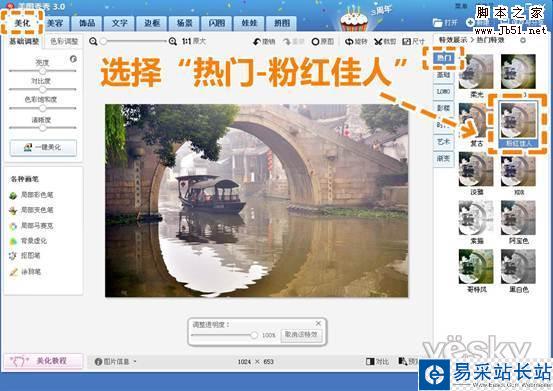The height and width of the screenshot is (391, 553).
Task: Open the 图片信息 info dropdown
Action: coord(116,361)
